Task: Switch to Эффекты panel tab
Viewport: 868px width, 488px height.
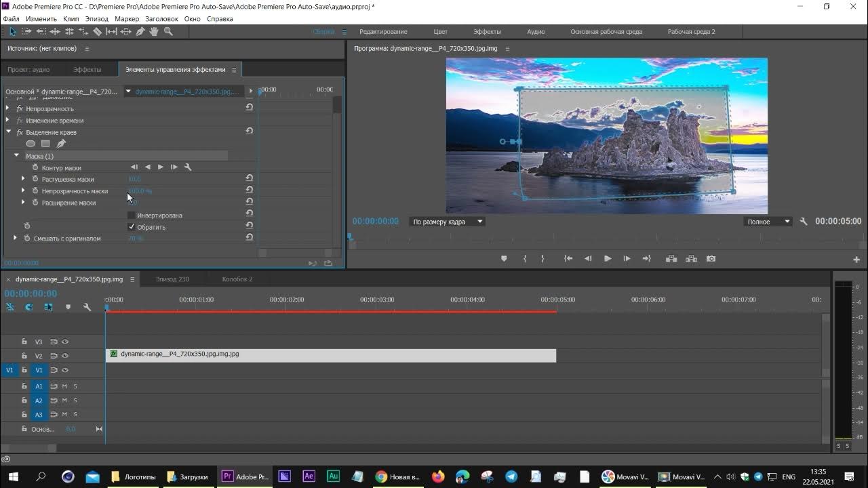Action: coord(87,69)
